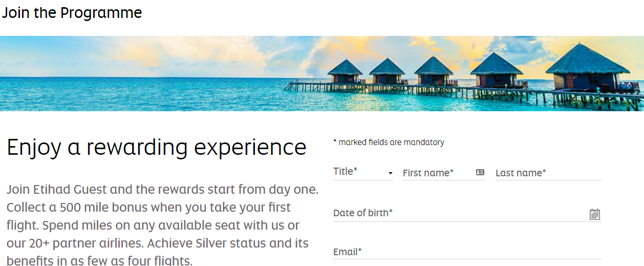The image size is (644, 266).
Task: Click the contact card autofill icon
Action: coord(480,173)
